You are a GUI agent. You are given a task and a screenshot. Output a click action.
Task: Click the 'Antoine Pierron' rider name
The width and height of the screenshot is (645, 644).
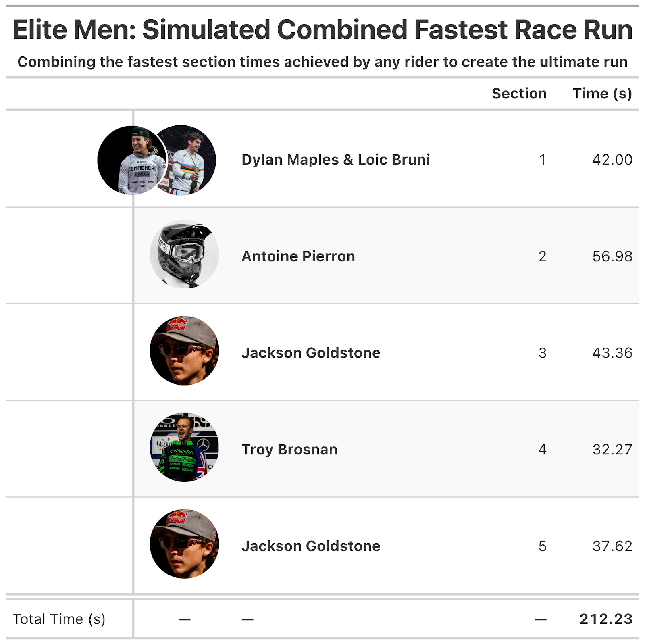point(298,256)
